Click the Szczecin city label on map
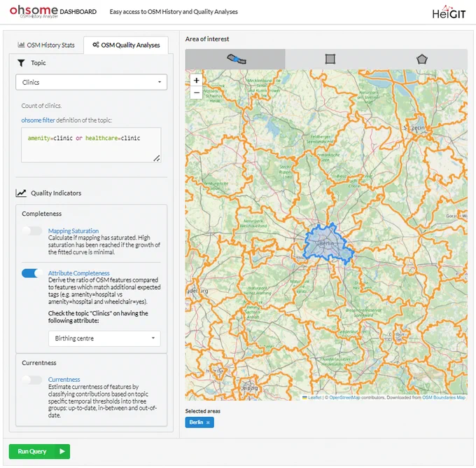 (x=414, y=128)
